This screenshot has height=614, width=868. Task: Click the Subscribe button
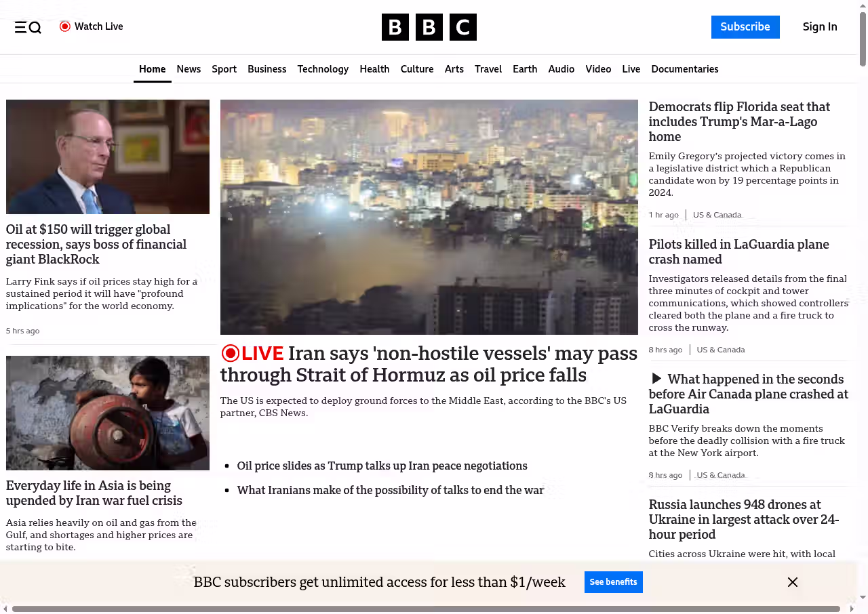click(x=745, y=27)
